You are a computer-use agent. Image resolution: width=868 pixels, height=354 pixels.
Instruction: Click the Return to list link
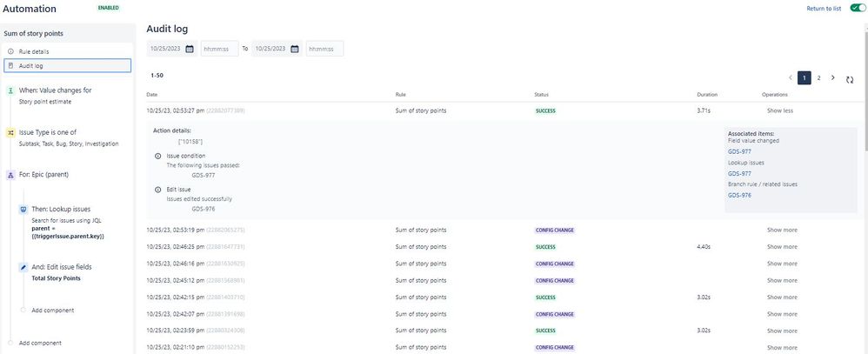click(824, 9)
